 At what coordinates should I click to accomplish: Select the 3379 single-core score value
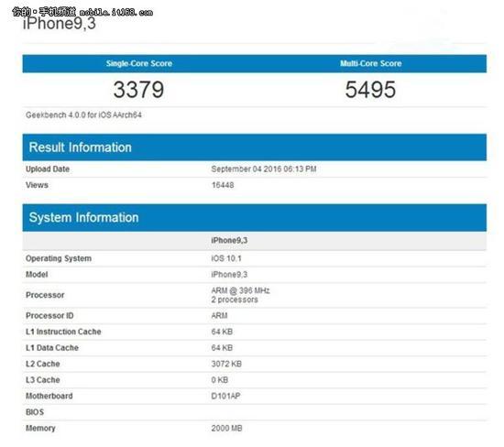(x=138, y=90)
